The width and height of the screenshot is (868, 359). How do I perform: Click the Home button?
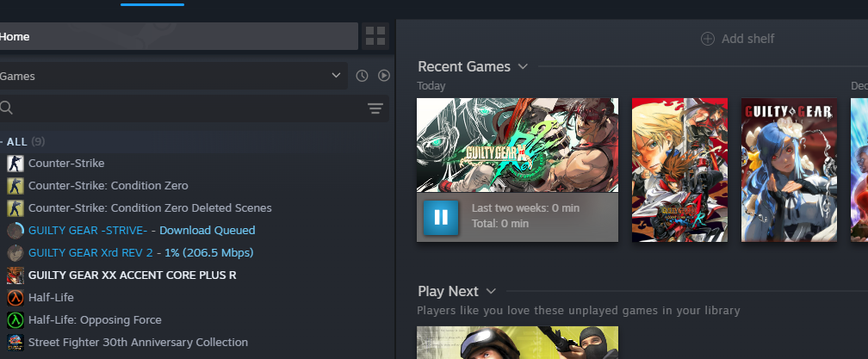pos(178,36)
